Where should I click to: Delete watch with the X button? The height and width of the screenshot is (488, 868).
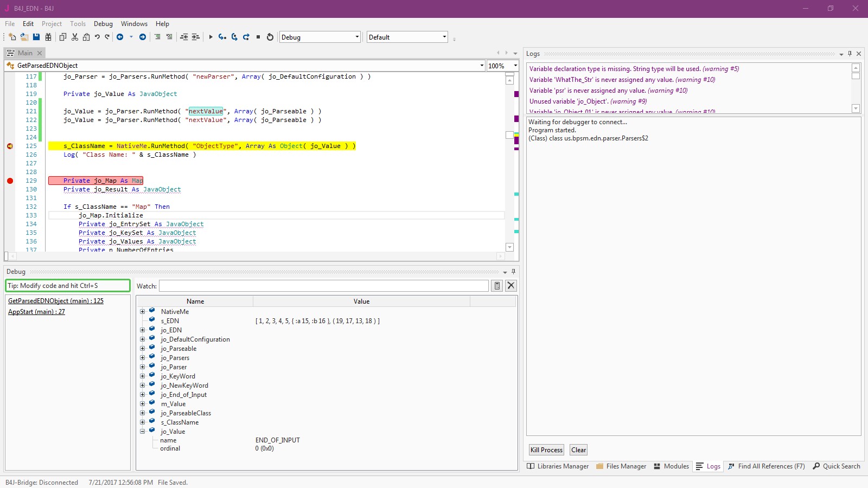[x=511, y=286]
